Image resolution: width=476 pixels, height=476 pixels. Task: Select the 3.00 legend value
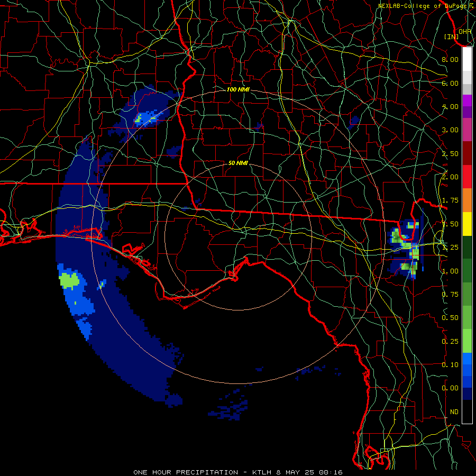click(x=450, y=130)
